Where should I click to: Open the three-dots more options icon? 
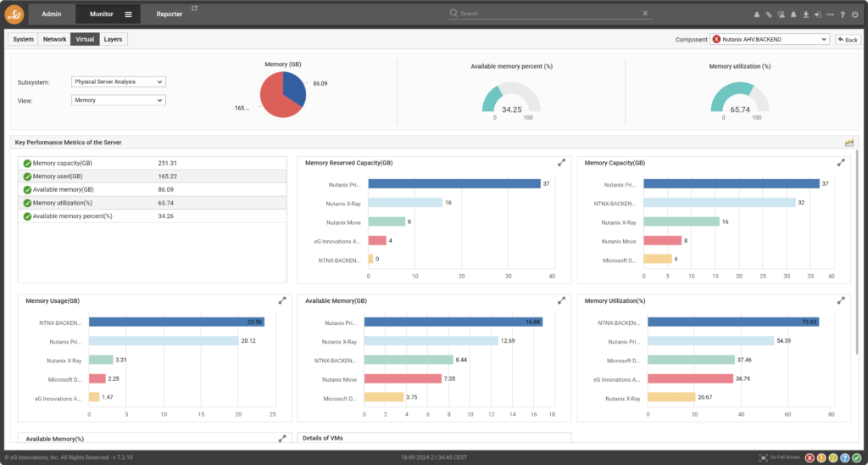pos(831,15)
